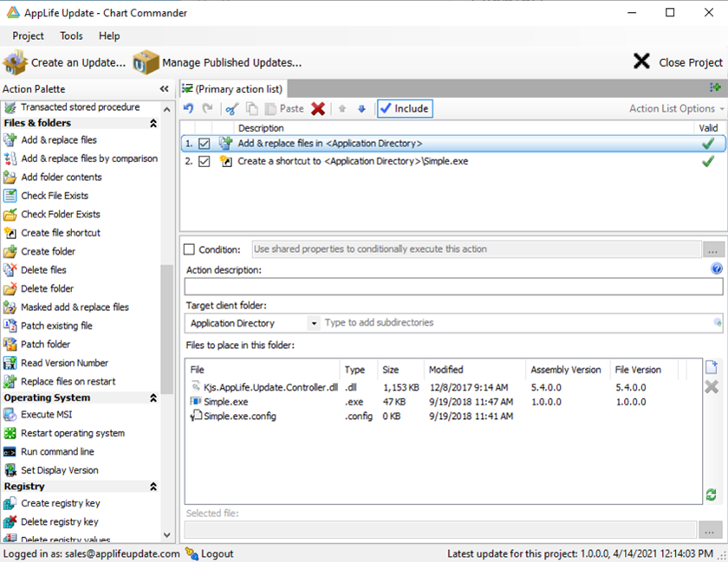
Task: Open the Project menu
Action: pyautogui.click(x=28, y=36)
